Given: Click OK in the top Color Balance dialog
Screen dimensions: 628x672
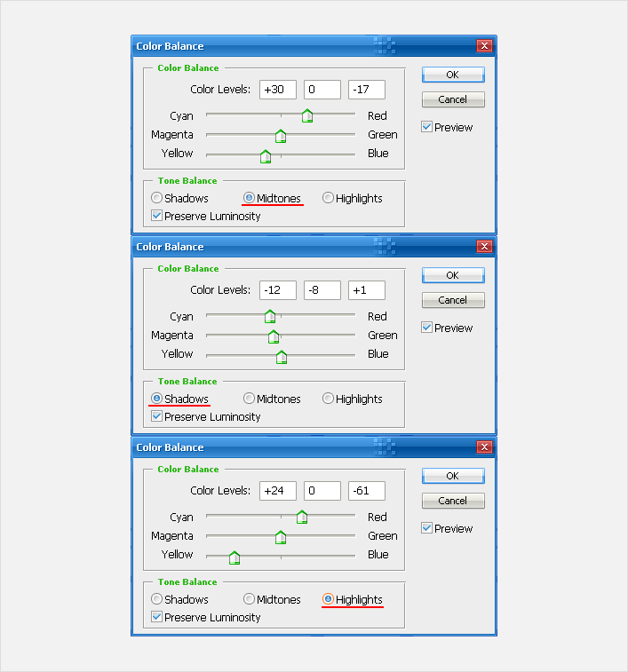Looking at the screenshot, I should [453, 75].
